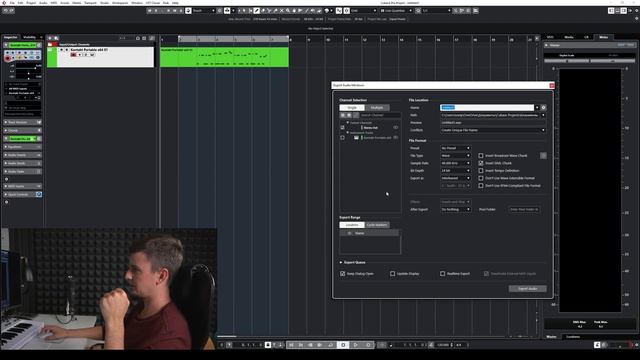Toggle the Snap icon beside Grid dropdown

pyautogui.click(x=347, y=11)
